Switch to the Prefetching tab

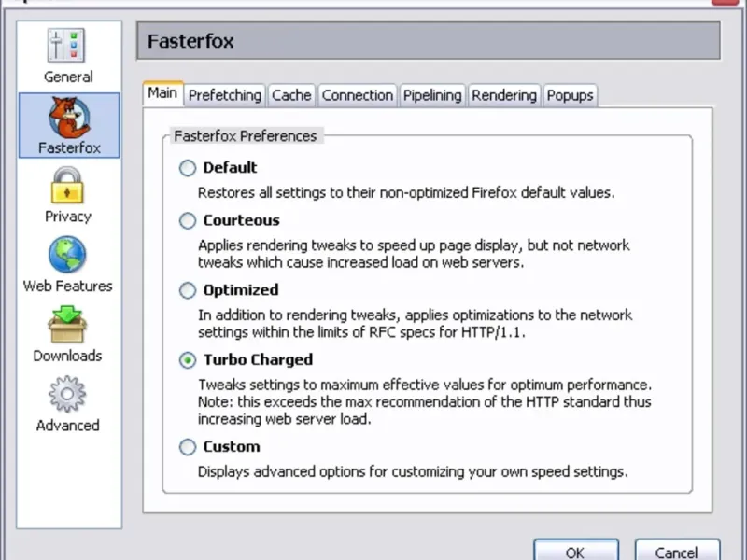[x=224, y=95]
